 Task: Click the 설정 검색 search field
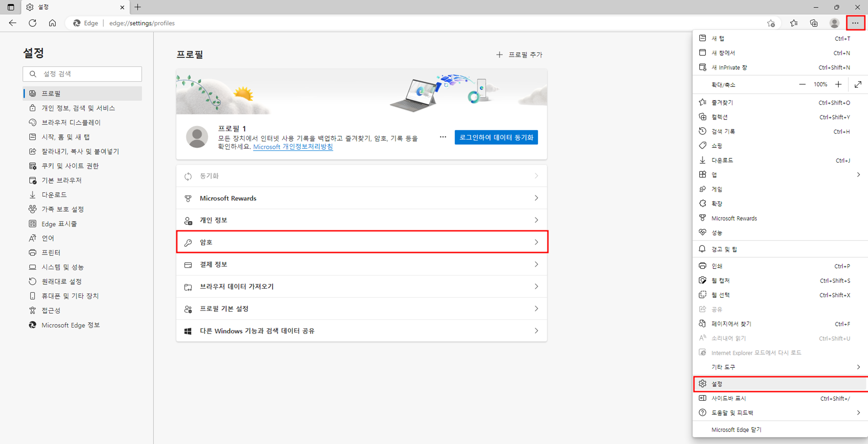pyautogui.click(x=82, y=74)
